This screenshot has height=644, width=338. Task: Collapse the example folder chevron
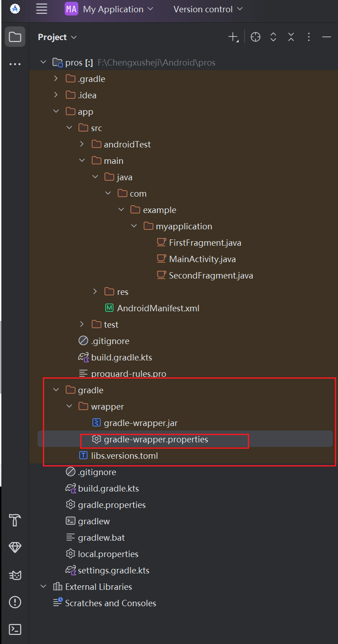[121, 210]
